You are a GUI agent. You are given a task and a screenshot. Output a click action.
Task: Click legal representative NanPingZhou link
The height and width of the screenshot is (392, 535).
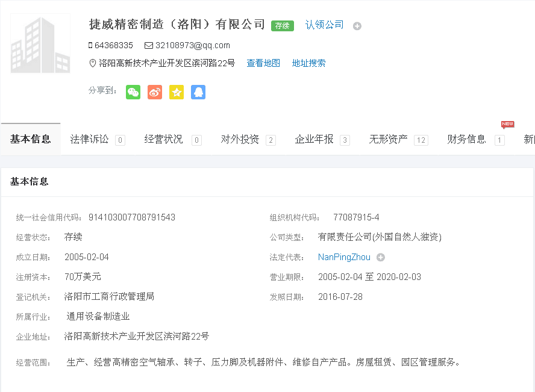344,257
